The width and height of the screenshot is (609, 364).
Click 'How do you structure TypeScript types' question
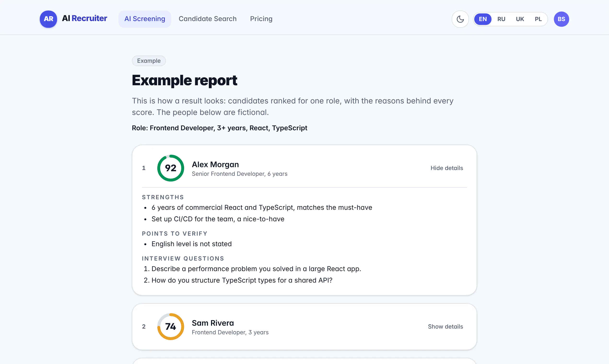(x=242, y=280)
